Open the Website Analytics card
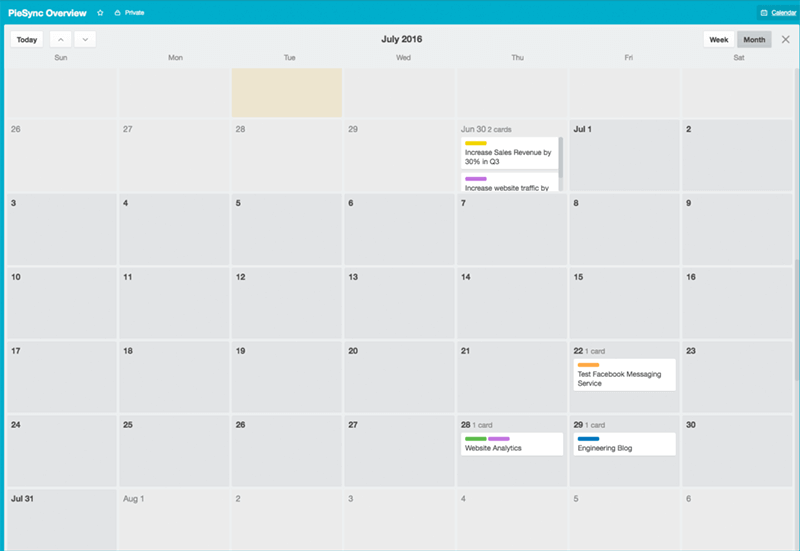Viewport: 800px width, 551px height. point(512,444)
